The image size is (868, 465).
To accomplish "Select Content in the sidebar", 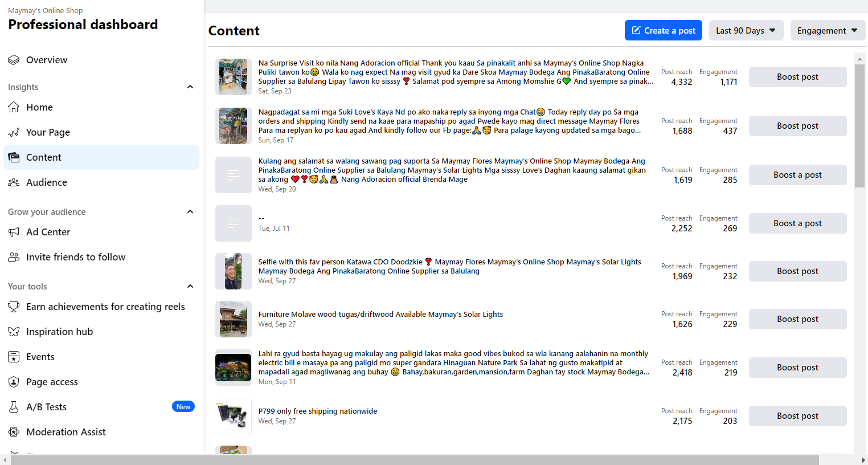I will click(101, 157).
